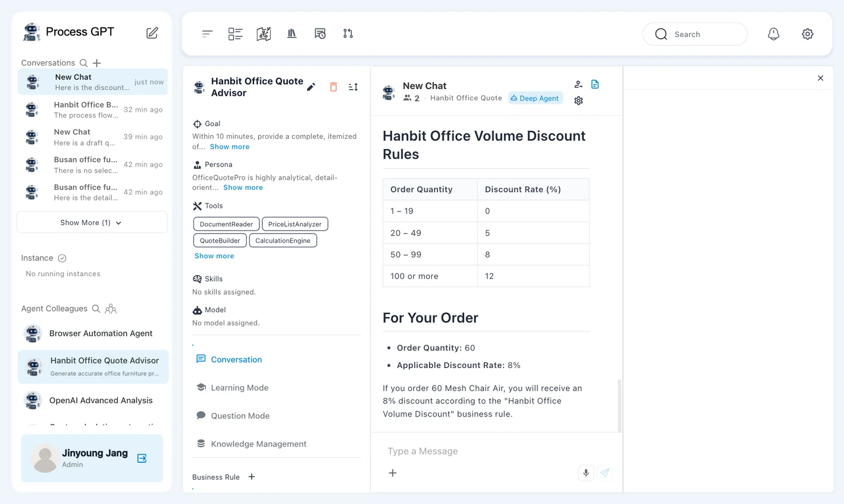Screen dimensions: 844x504
Task: Open notifications bell
Action: pyautogui.click(x=773, y=34)
